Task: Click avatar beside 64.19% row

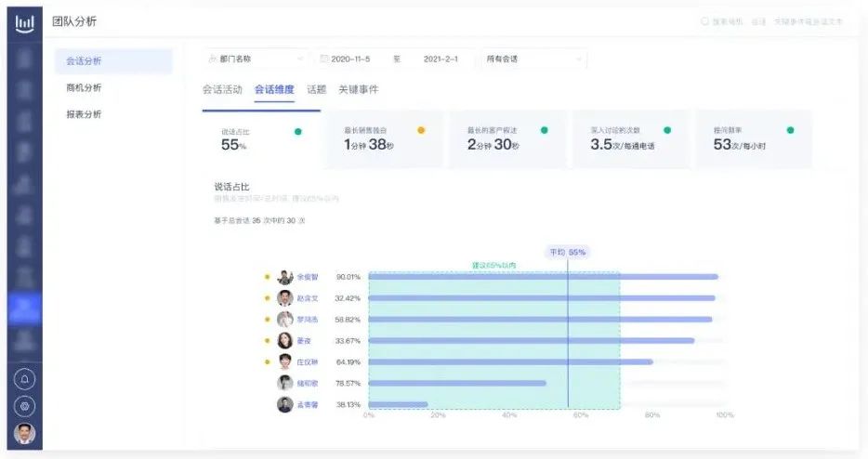Action: point(285,361)
